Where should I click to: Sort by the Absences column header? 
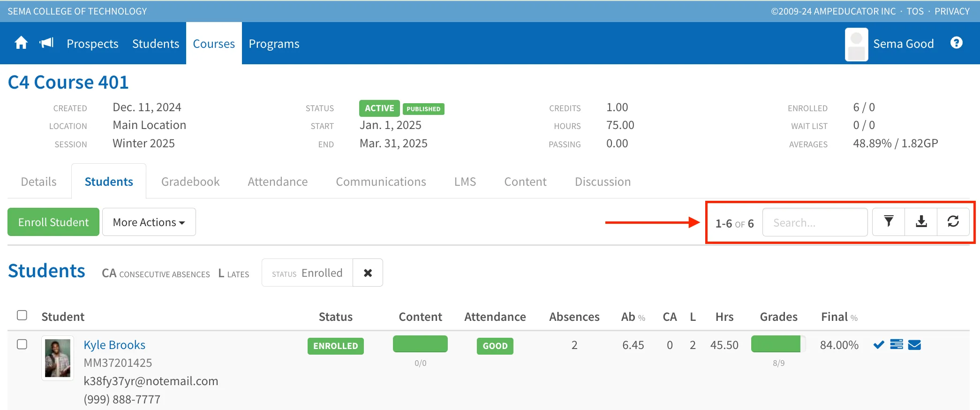[574, 317]
